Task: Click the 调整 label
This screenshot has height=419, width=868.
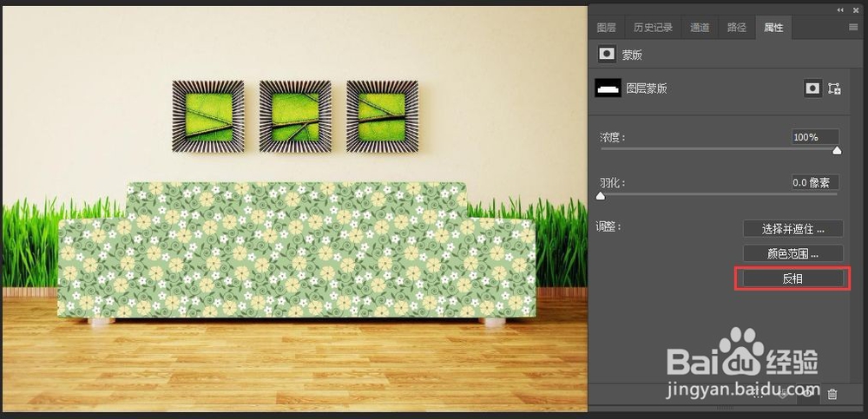Action: coord(610,227)
